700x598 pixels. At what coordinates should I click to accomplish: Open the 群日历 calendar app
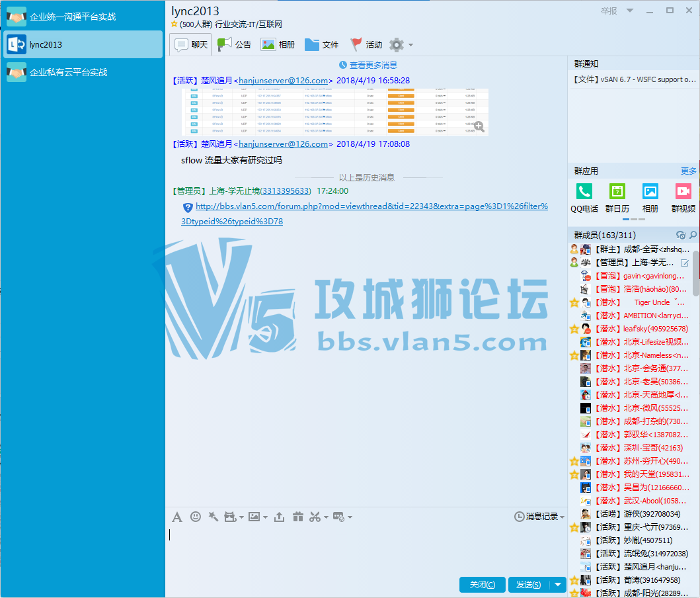coord(617,198)
